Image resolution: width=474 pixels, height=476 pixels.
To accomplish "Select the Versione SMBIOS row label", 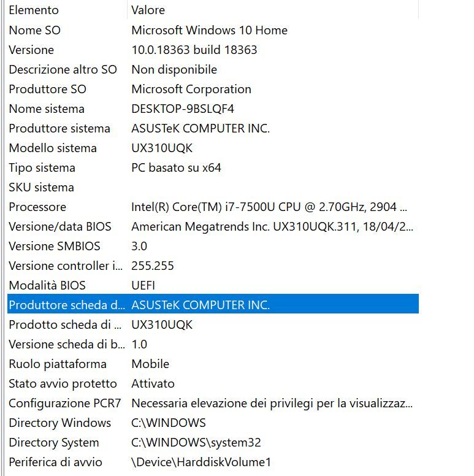I will (55, 246).
